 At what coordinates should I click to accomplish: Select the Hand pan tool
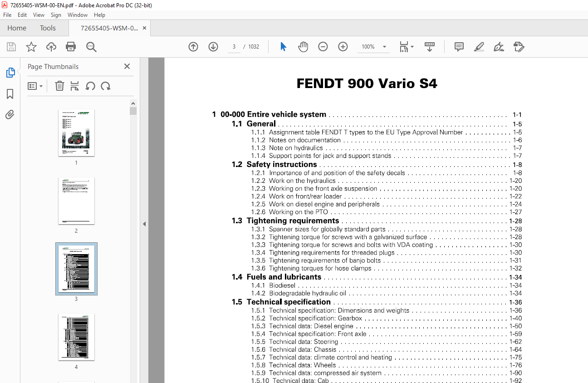[303, 47]
